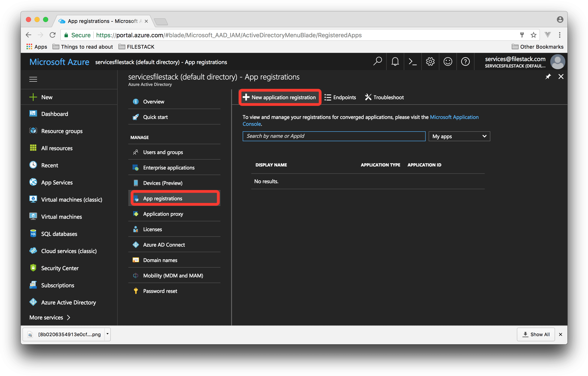Open the Things to read about bookmark folder
This screenshot has width=588, height=376.
coord(83,47)
